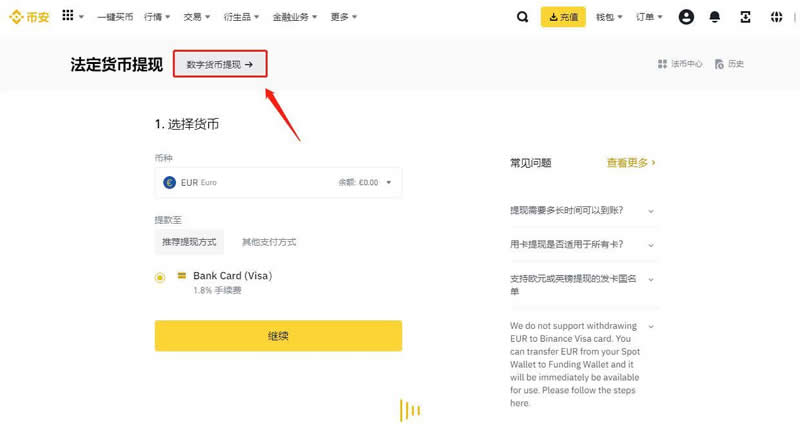
Task: Open the 查看更多 link
Action: 631,163
